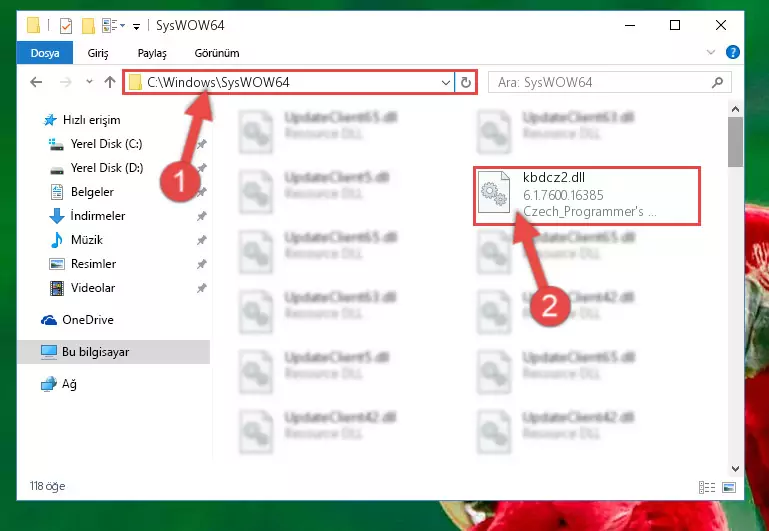Click the search magnifier icon

coord(718,82)
